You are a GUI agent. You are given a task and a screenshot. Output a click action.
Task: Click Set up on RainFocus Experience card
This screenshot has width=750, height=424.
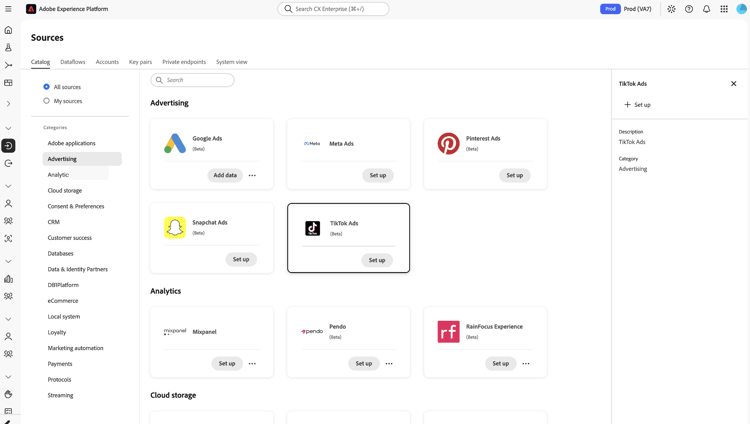pos(500,364)
